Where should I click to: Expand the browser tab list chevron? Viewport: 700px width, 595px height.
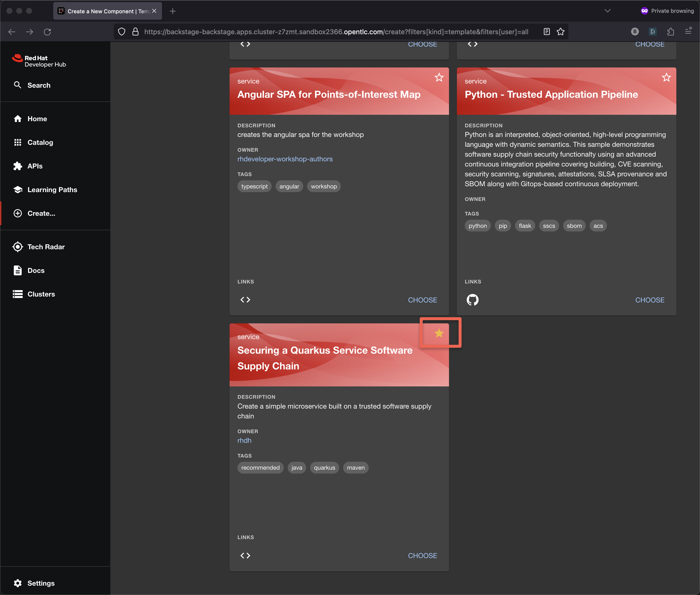click(x=607, y=11)
